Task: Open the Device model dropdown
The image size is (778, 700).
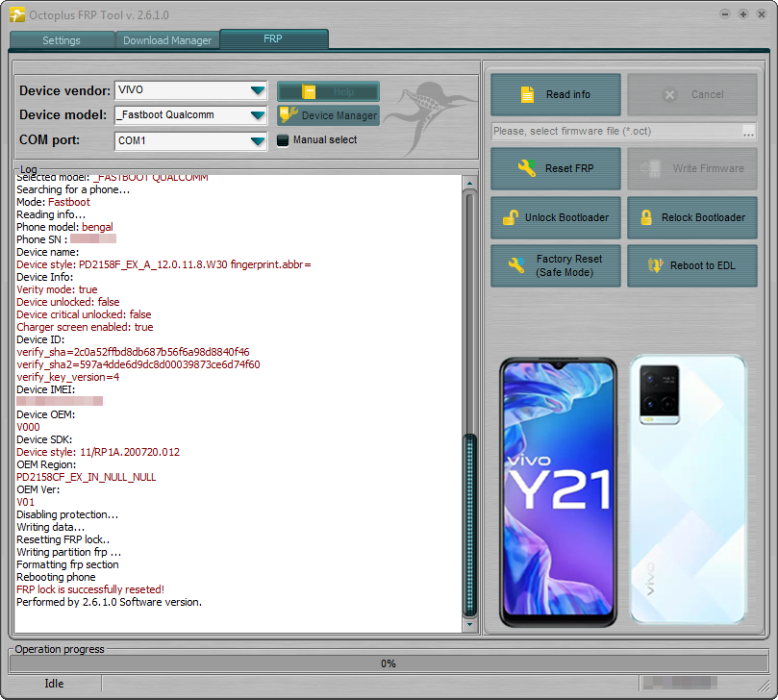Action: tap(258, 115)
